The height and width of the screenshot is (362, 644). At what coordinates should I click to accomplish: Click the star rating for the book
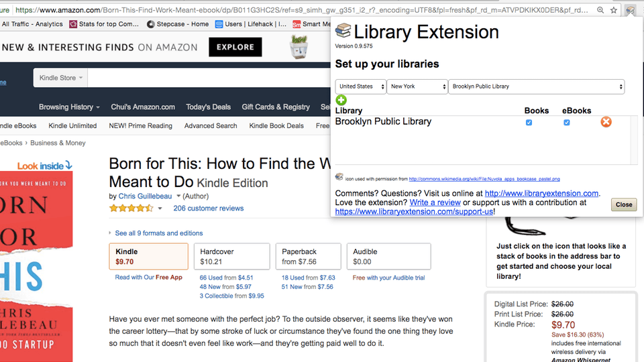[131, 208]
